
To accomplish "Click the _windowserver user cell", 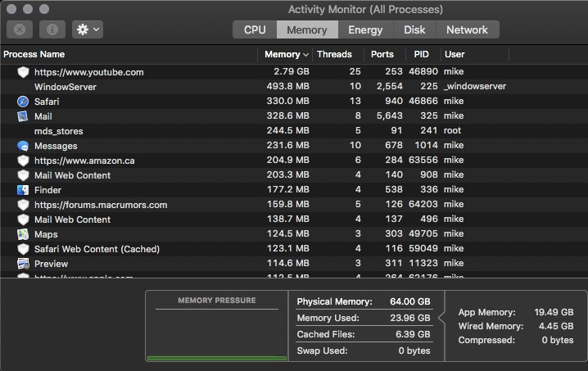I will click(x=475, y=86).
